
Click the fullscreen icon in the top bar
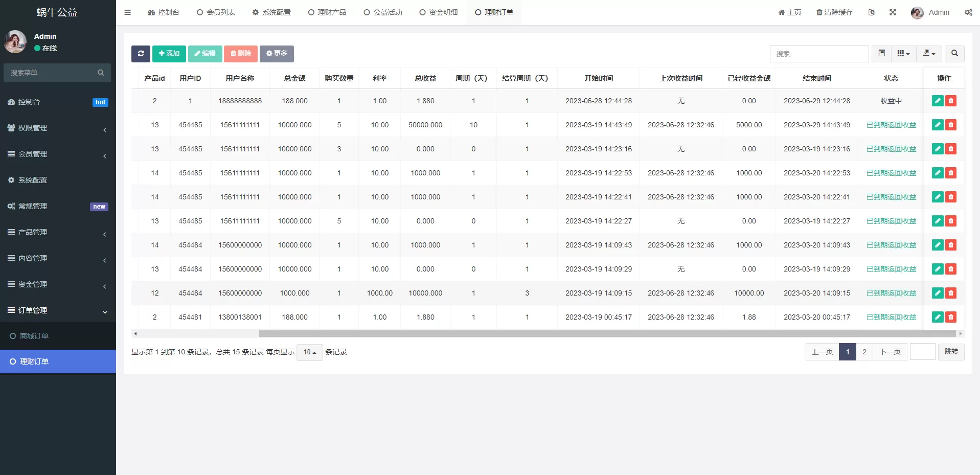893,12
